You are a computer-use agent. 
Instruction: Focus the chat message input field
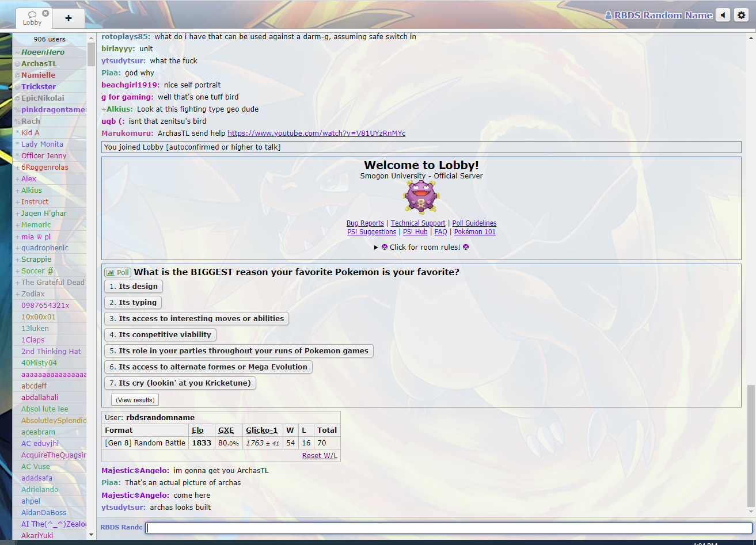449,528
